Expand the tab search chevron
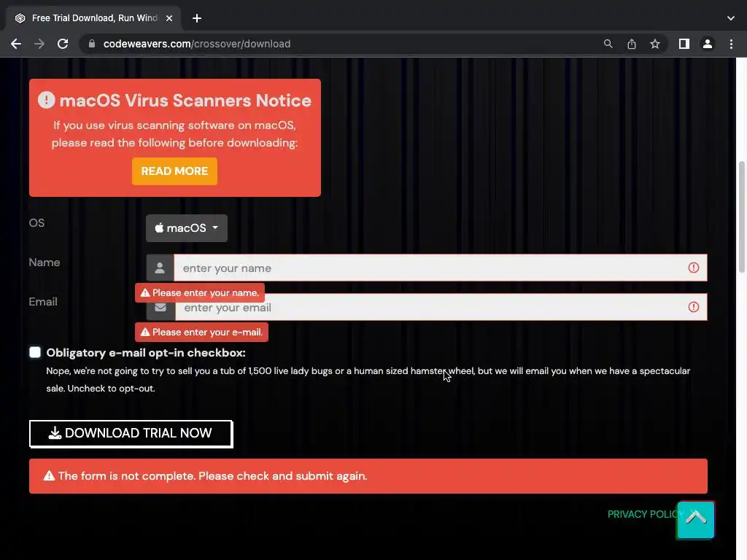This screenshot has height=560, width=747. point(731,18)
